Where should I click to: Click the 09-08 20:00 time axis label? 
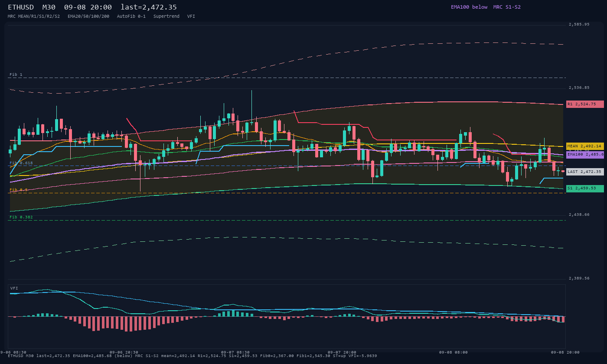pos(565,352)
